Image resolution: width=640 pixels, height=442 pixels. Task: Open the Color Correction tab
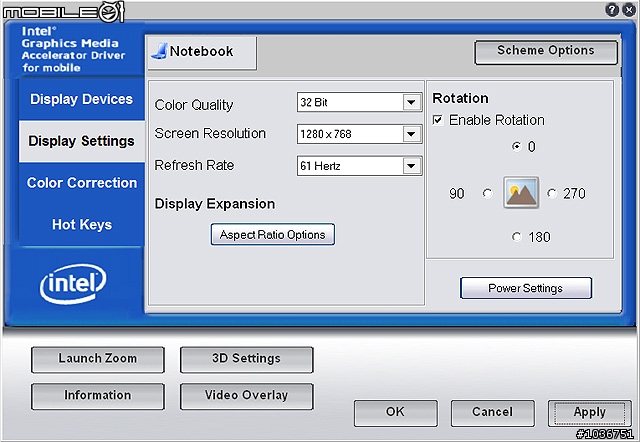coord(82,183)
